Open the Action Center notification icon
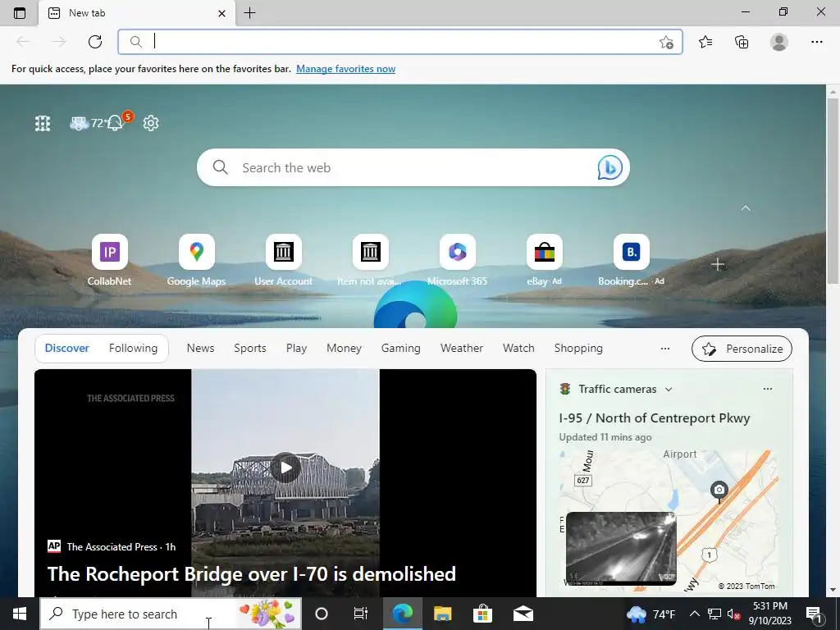840x630 pixels. coord(815,614)
